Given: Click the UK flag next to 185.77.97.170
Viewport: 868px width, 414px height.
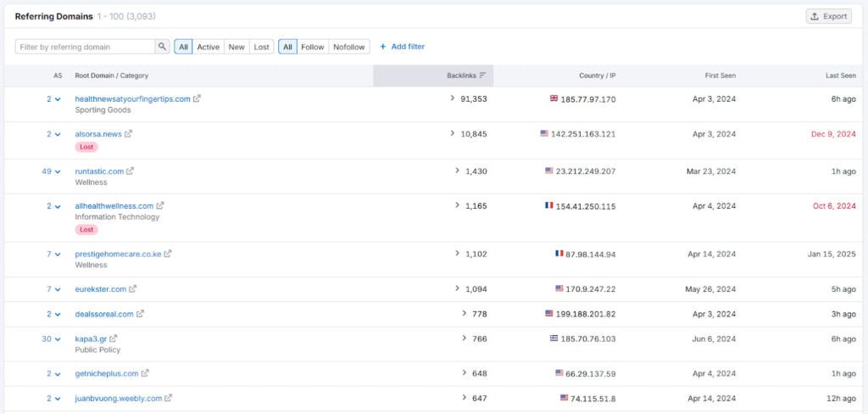Looking at the screenshot, I should 554,98.
